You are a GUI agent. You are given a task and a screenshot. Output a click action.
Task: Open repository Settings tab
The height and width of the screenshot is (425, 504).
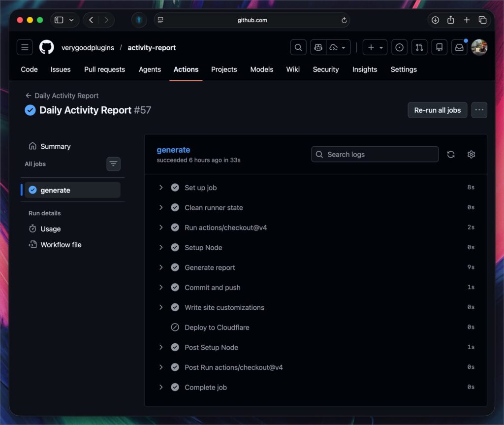[404, 69]
